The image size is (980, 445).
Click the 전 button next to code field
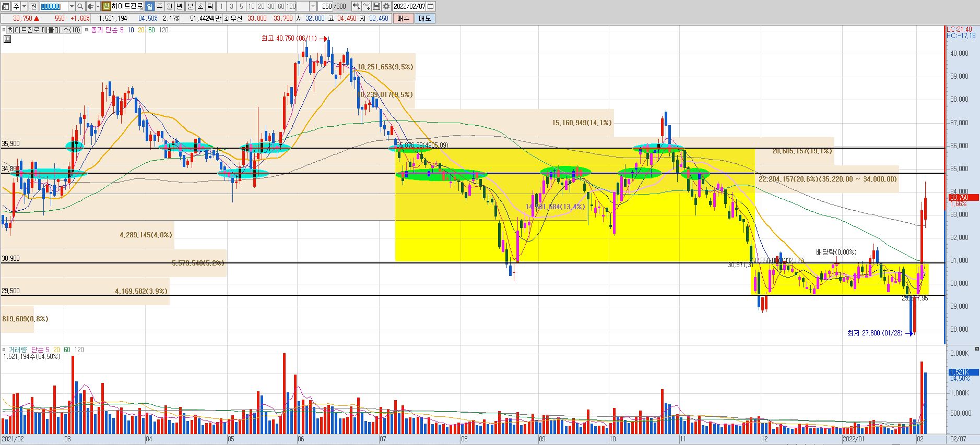coord(33,6)
